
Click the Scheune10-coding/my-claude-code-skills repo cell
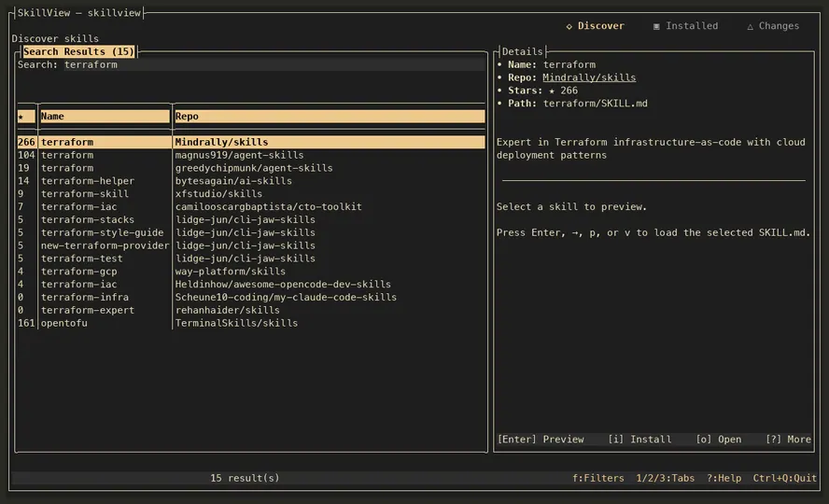[286, 298]
